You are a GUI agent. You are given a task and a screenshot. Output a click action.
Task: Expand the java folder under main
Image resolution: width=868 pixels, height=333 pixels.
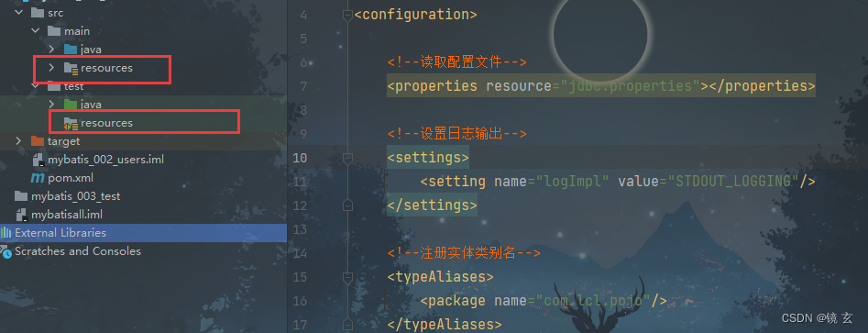coord(52,50)
